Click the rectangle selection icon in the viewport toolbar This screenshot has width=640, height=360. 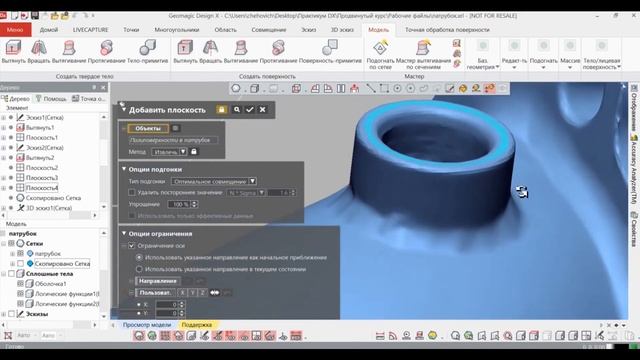pyautogui.click(x=384, y=88)
